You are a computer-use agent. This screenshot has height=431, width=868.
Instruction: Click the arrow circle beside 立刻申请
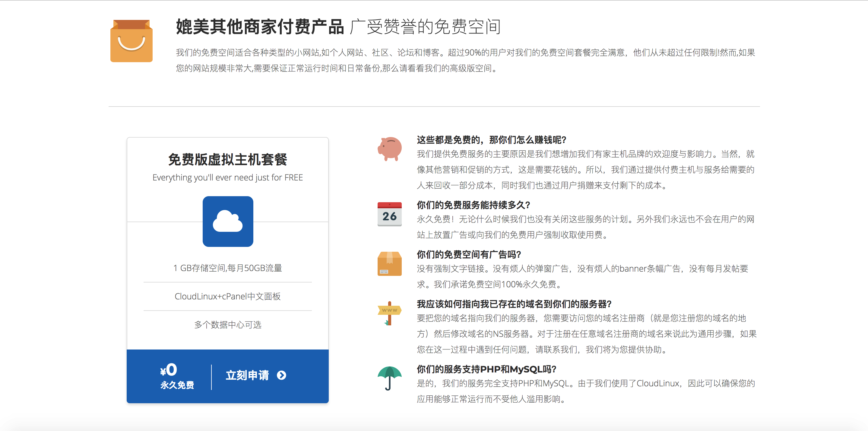(281, 375)
